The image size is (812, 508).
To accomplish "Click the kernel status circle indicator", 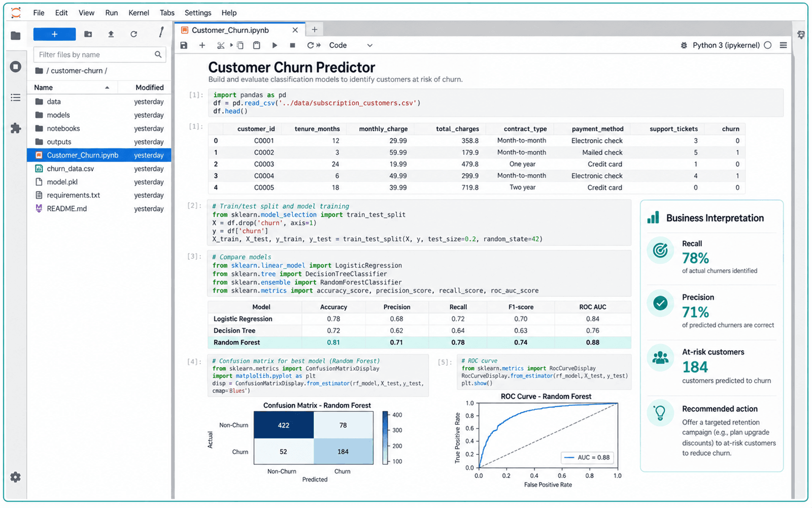I will [x=768, y=45].
